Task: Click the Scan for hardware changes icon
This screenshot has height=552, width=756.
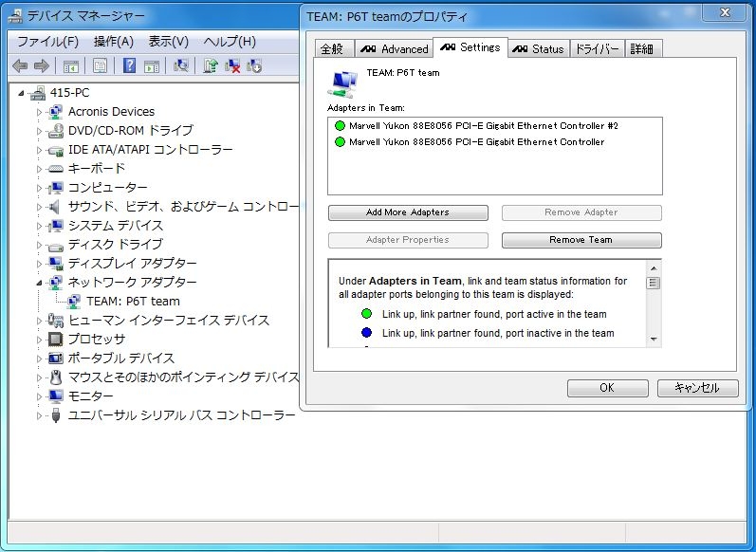Action: [181, 65]
